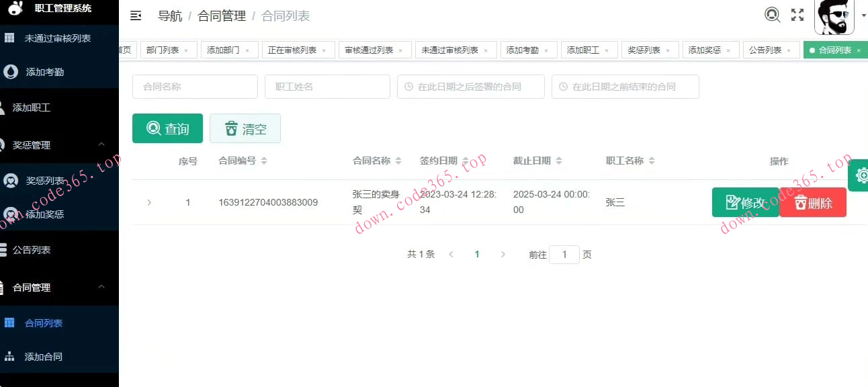Screen dimensions: 868x387
Task: Click the green 查询 button
Action: pos(167,128)
